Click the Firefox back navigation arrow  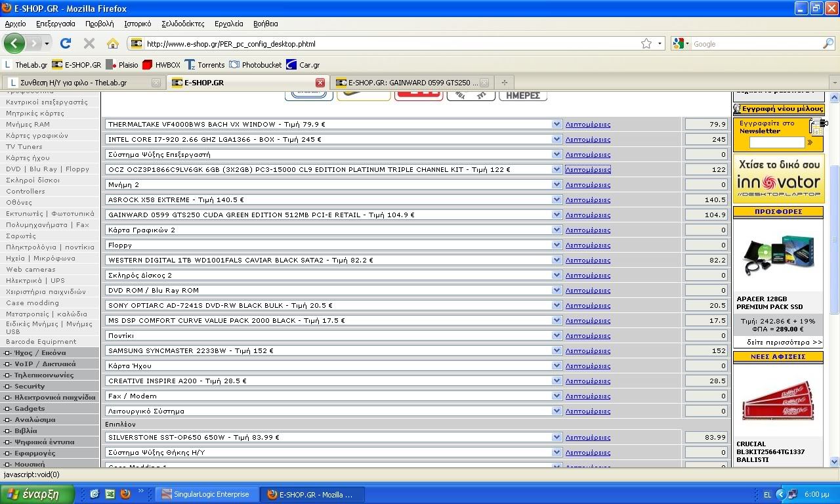coord(14,44)
